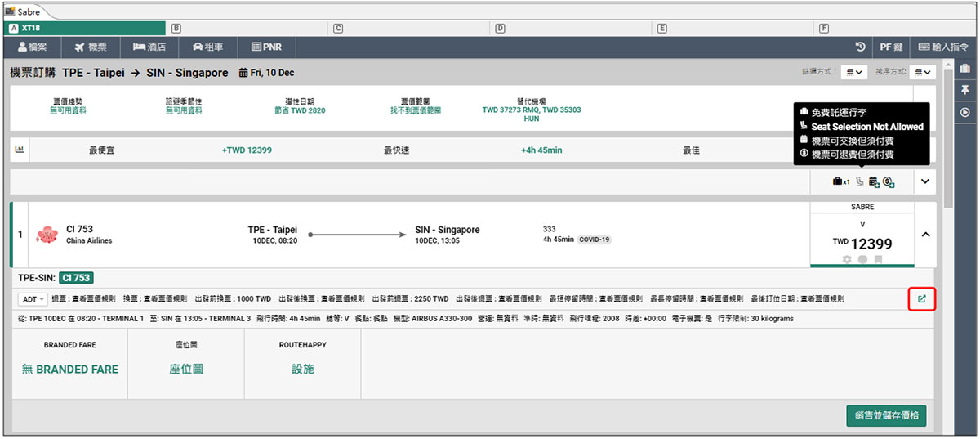Click the refund dollar icon
The width and height of the screenshot is (980, 439).
[x=889, y=181]
